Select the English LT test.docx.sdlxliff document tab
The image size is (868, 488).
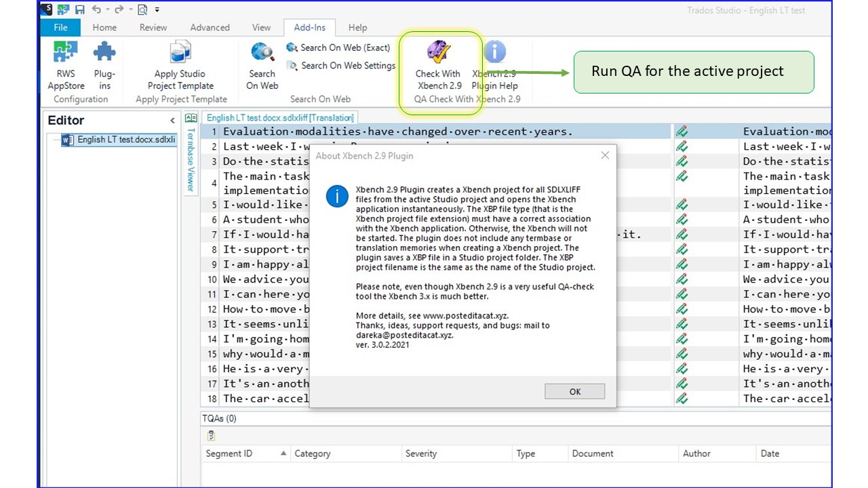pos(280,118)
